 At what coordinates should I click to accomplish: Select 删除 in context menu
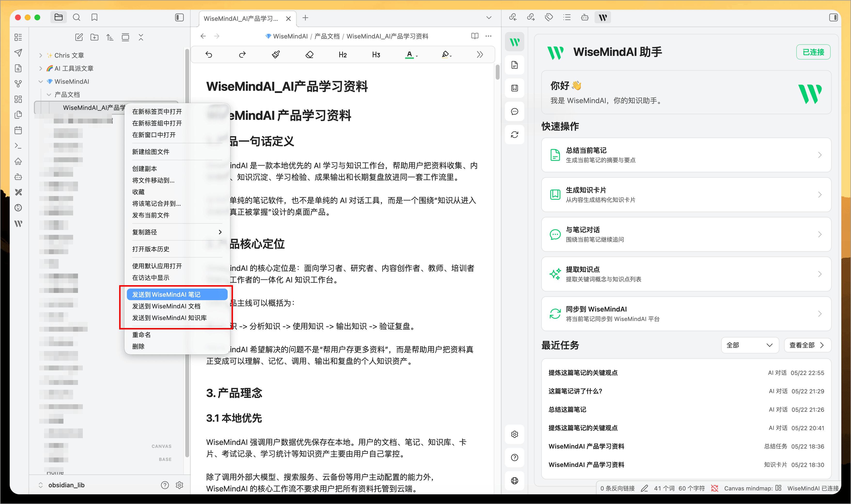177,346
